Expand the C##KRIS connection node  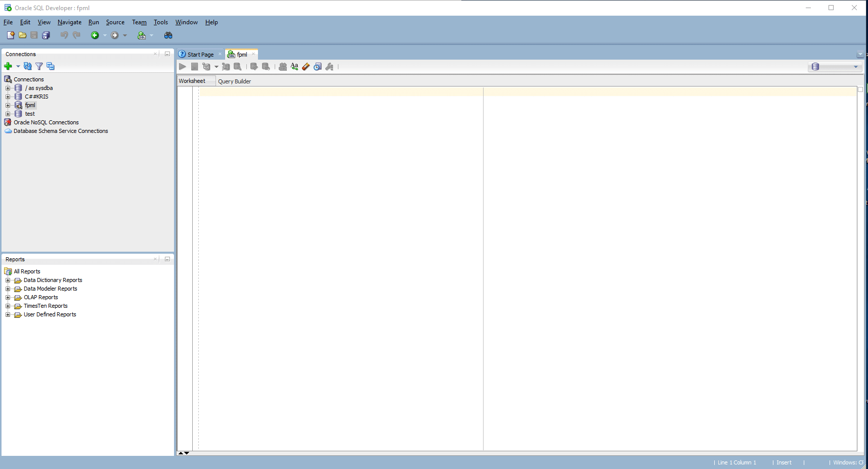(x=8, y=97)
